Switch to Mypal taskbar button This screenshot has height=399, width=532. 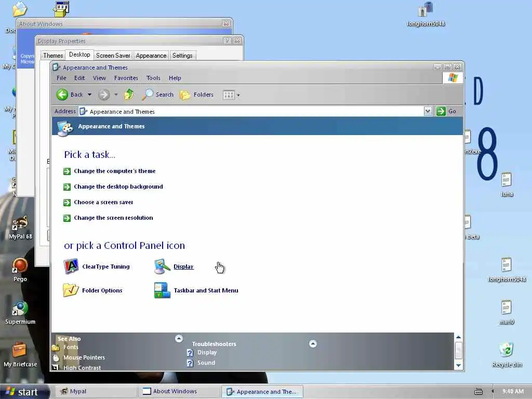(x=96, y=391)
